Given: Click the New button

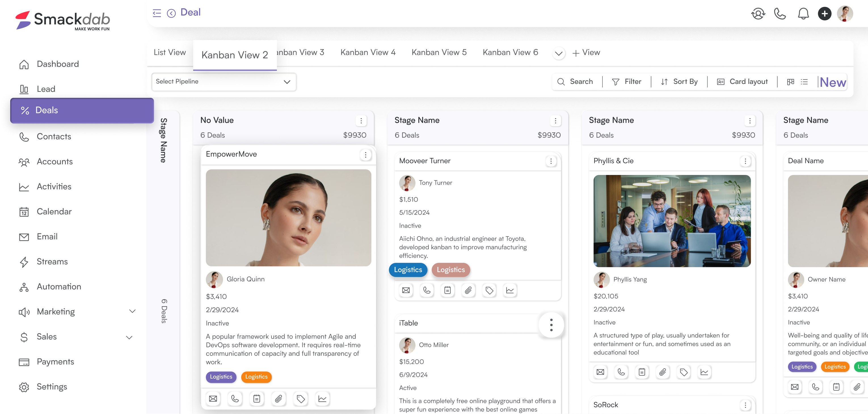Looking at the screenshot, I should point(833,82).
